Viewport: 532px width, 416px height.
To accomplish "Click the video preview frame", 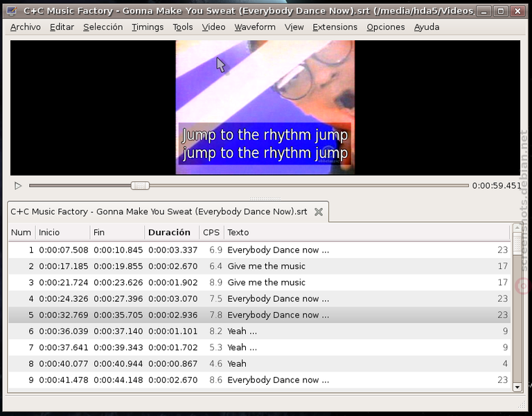I will [x=265, y=107].
